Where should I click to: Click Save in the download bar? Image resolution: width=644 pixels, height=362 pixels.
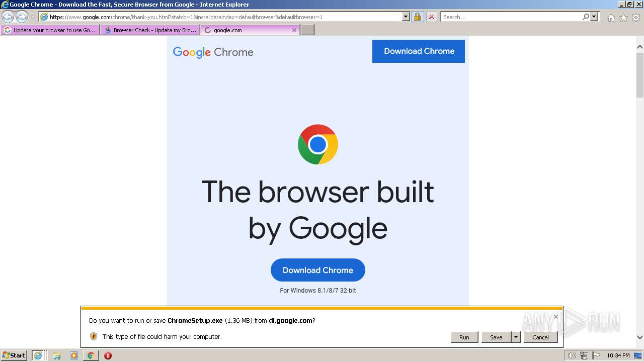pyautogui.click(x=496, y=337)
